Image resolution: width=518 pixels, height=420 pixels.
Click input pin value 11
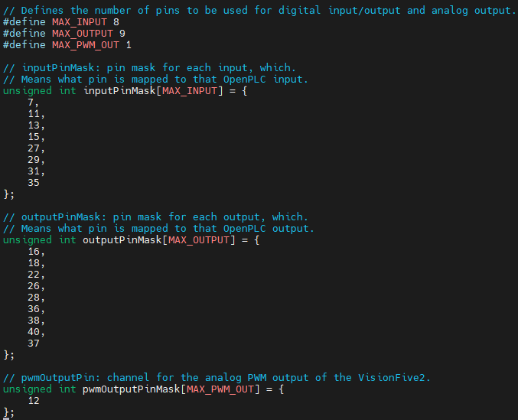[34, 114]
